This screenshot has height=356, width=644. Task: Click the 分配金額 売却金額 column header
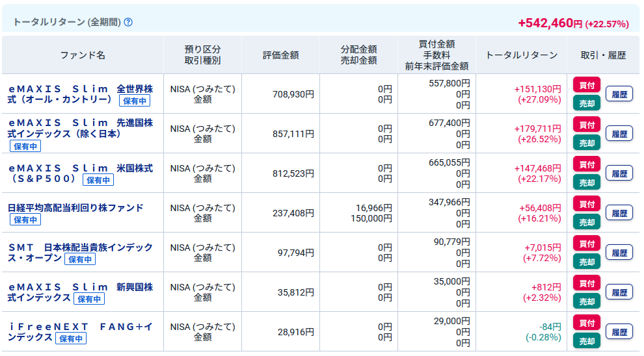click(x=358, y=55)
